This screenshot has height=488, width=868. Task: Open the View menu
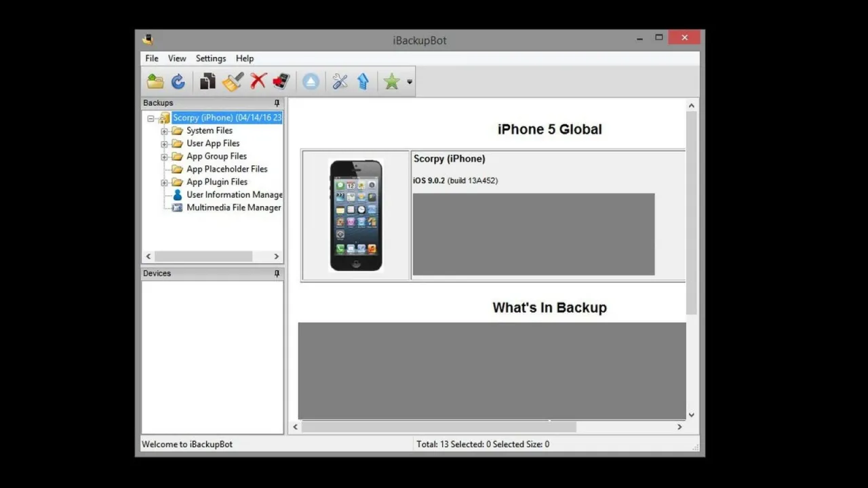pyautogui.click(x=177, y=58)
